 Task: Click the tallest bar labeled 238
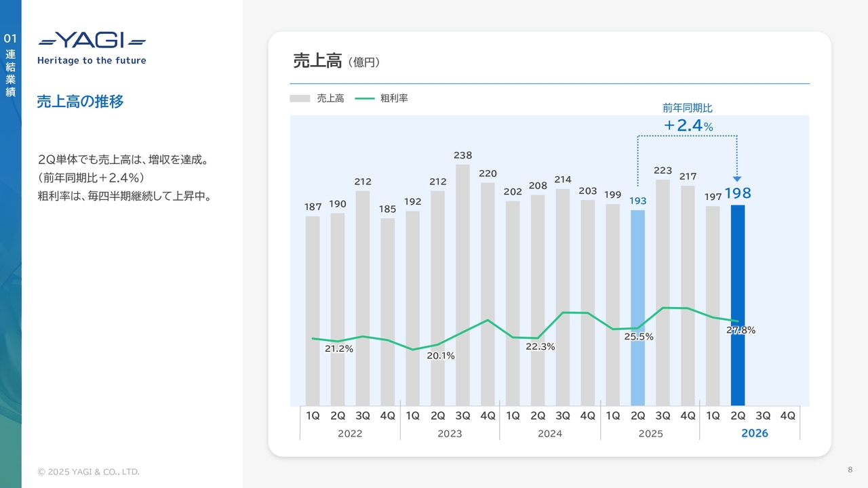tap(462, 285)
